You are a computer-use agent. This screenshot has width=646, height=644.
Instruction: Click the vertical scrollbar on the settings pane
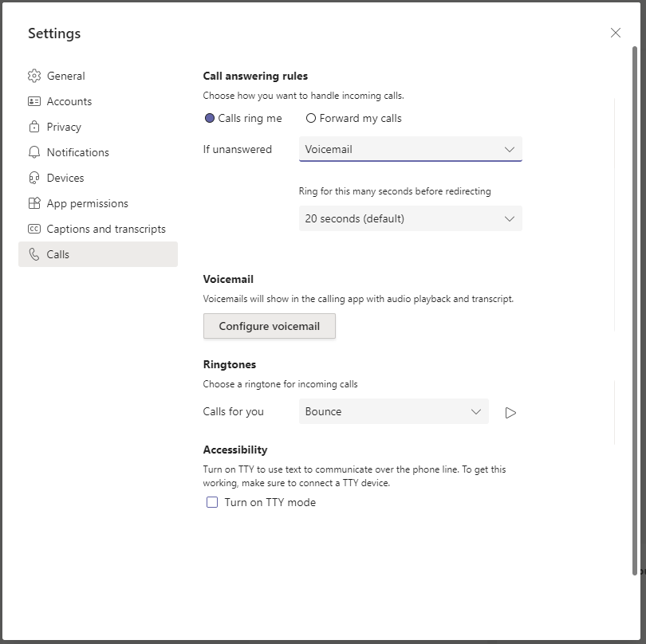coord(635,311)
